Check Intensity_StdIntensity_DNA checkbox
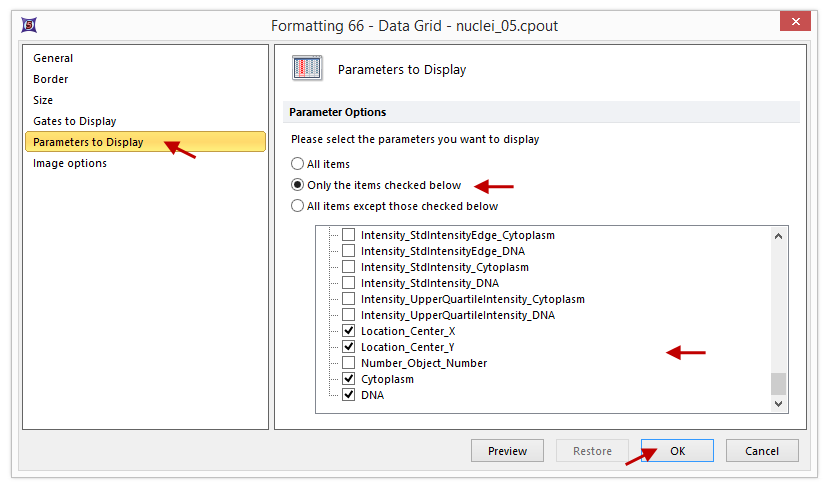This screenshot has height=491, width=832. [348, 283]
